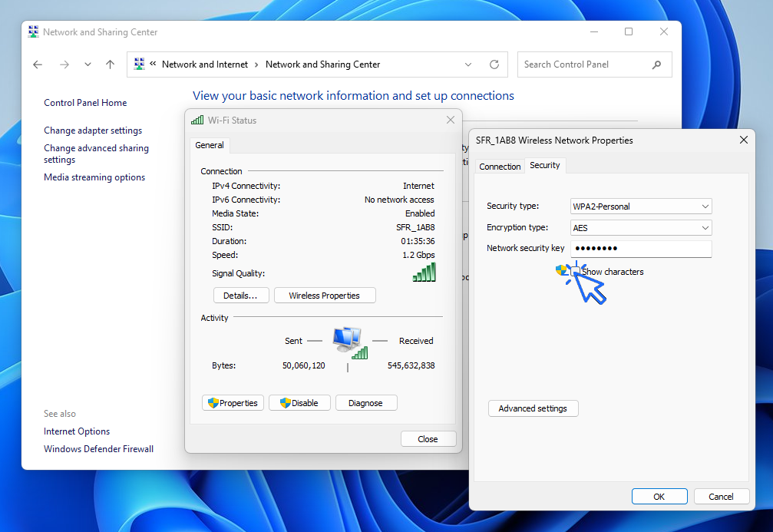Open Change adapter settings link
Screen dimensions: 773x532
[93, 131]
